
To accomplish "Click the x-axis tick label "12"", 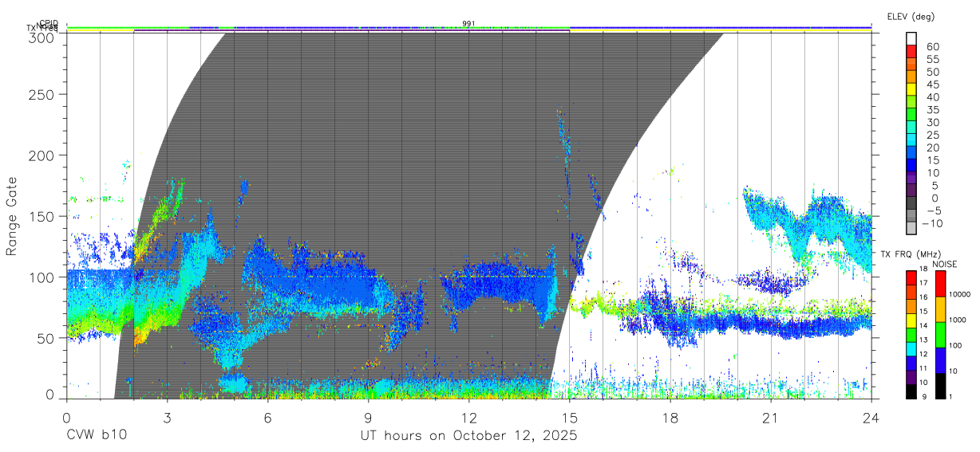I will [468, 417].
